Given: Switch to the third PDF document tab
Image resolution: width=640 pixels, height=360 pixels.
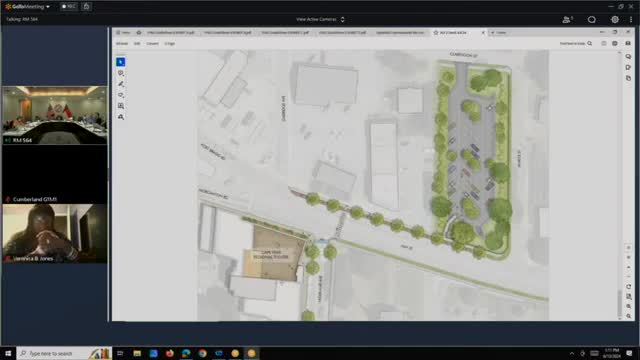Looking at the screenshot, I should point(285,32).
